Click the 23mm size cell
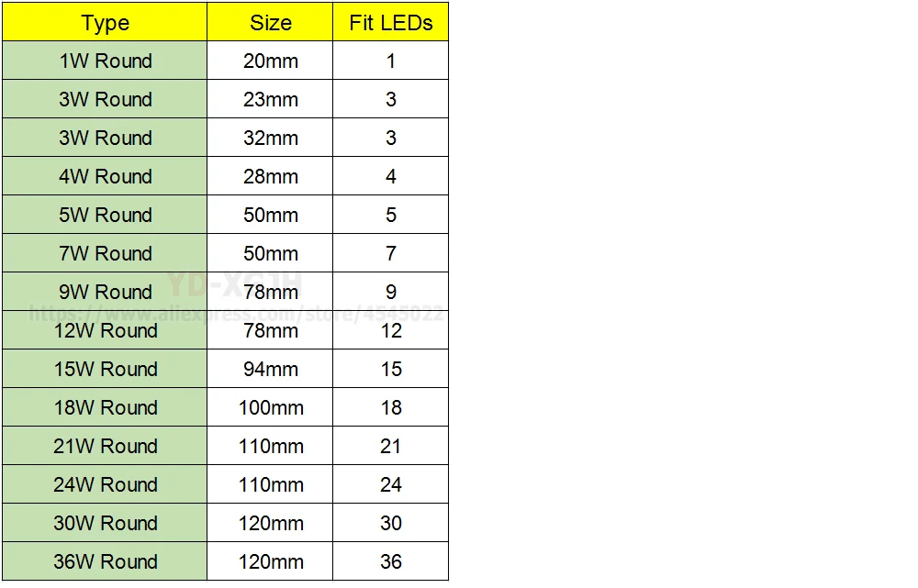This screenshot has height=588, width=918. point(270,100)
